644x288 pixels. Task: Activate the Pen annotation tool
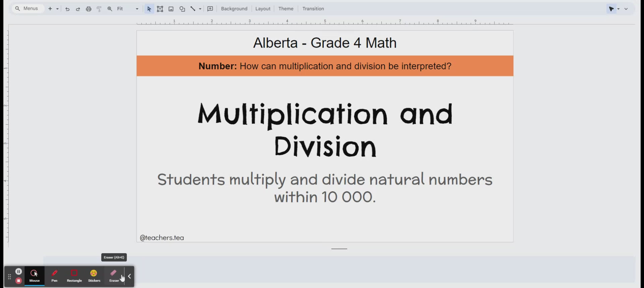54,276
